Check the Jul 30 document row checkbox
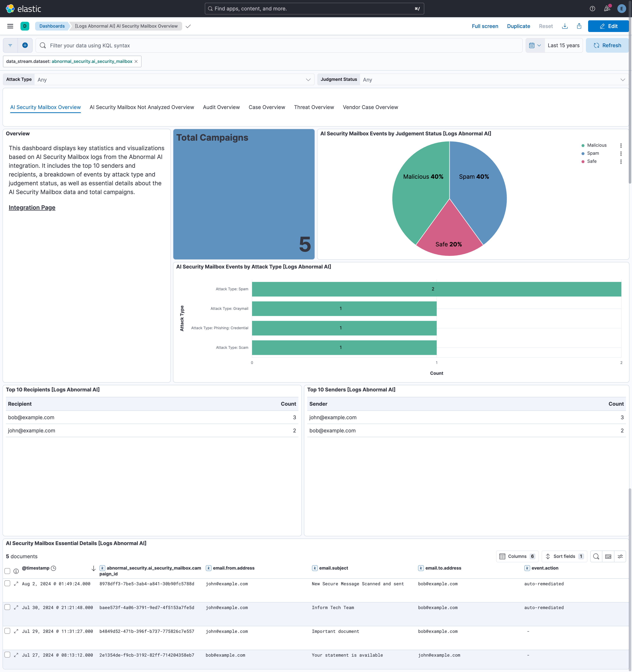Screen dimensions: 632x672 coord(7,607)
